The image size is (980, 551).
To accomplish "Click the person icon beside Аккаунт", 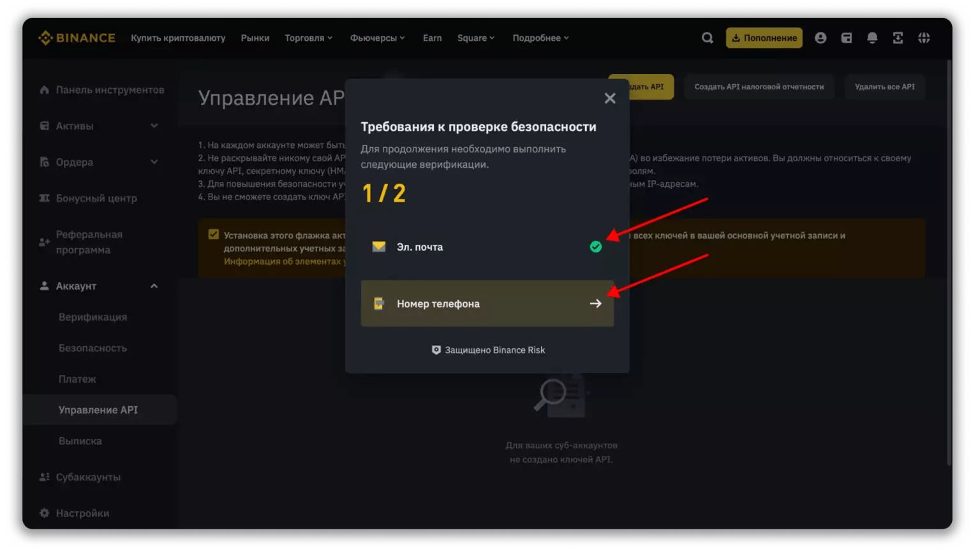I will (x=44, y=286).
